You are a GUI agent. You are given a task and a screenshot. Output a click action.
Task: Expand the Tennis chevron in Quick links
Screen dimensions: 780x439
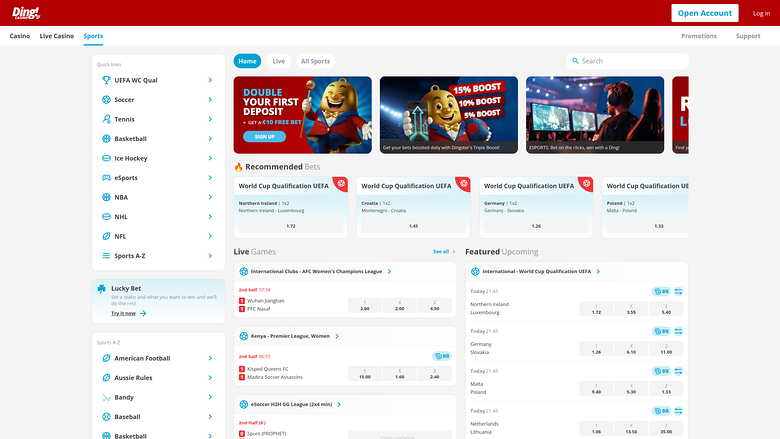pyautogui.click(x=210, y=119)
